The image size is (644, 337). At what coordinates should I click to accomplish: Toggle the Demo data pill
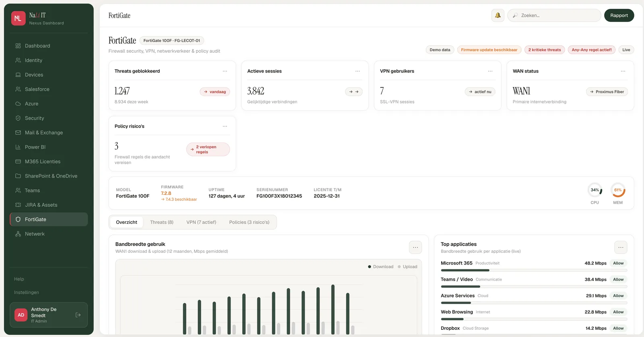coord(440,50)
